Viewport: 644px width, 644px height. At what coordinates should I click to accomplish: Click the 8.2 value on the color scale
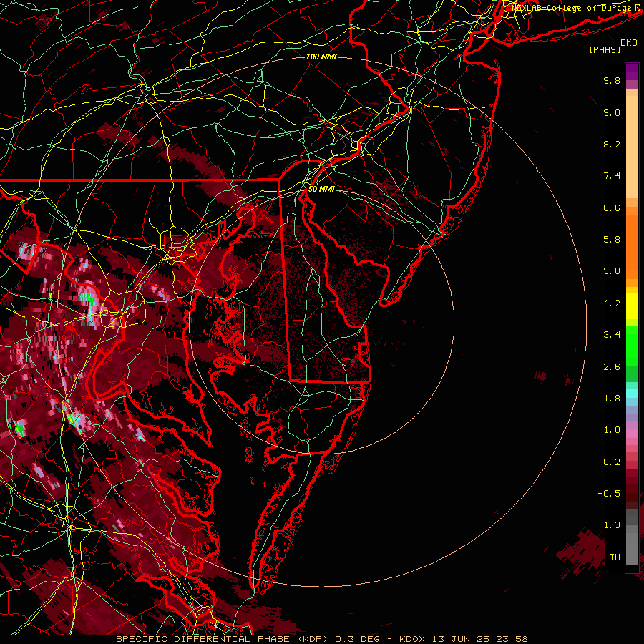[x=612, y=144]
